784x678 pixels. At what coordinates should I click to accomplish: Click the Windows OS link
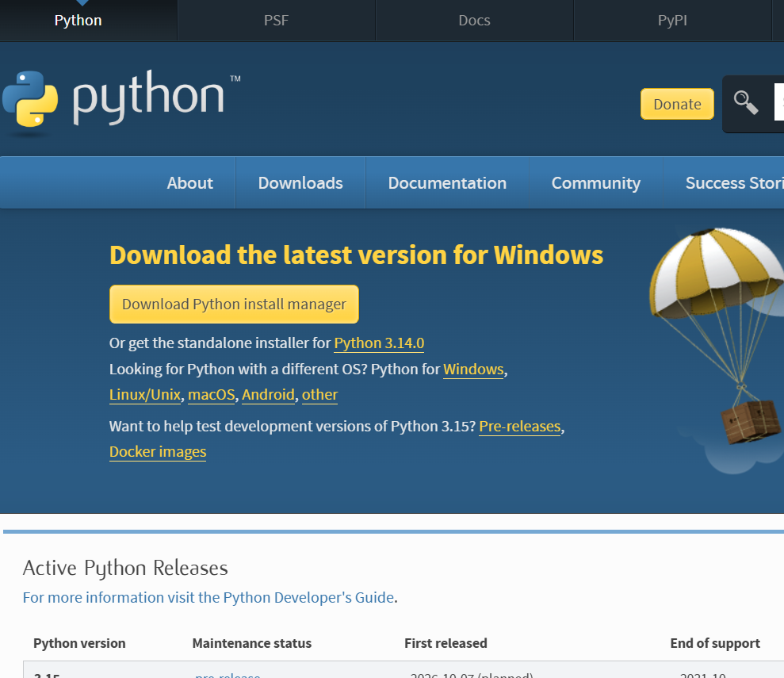(473, 370)
